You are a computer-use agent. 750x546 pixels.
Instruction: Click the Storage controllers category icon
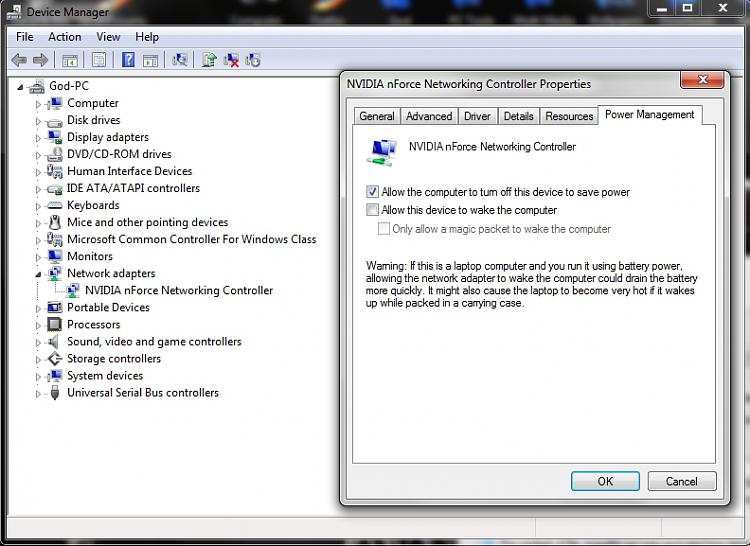click(x=55, y=359)
